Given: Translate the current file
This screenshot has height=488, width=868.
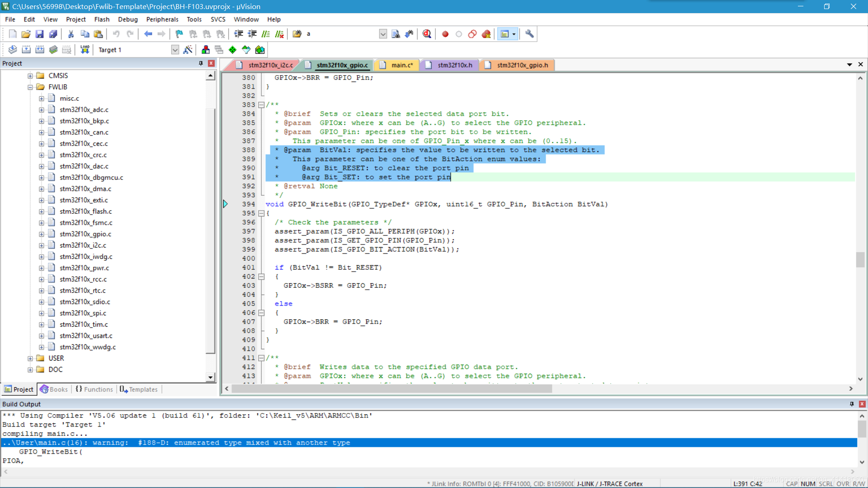Looking at the screenshot, I should click(x=13, y=50).
